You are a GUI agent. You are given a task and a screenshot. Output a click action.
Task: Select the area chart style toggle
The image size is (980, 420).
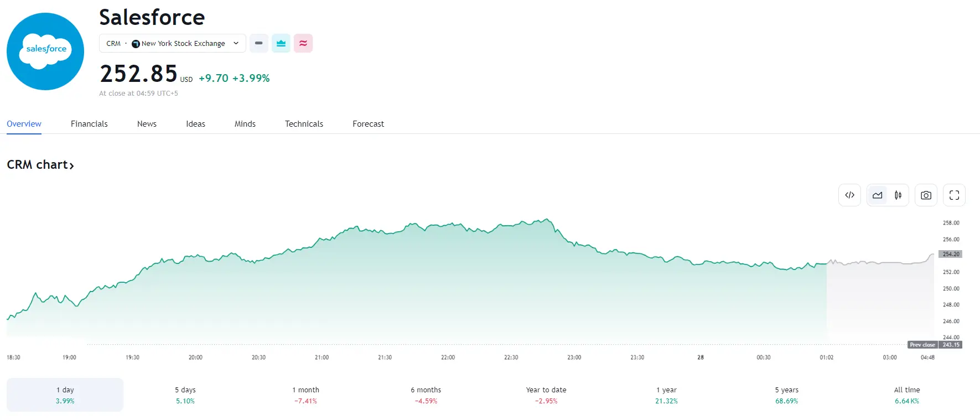(878, 195)
